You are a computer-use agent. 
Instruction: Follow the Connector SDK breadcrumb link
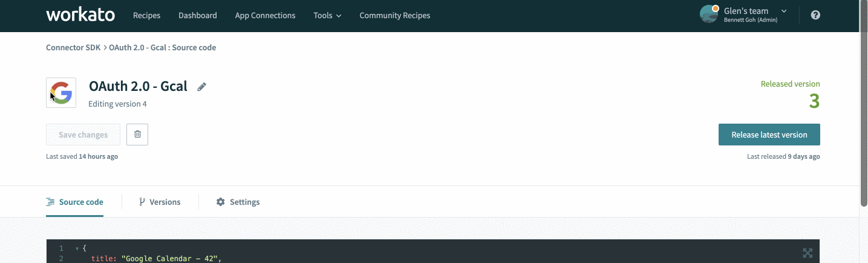coord(73,47)
